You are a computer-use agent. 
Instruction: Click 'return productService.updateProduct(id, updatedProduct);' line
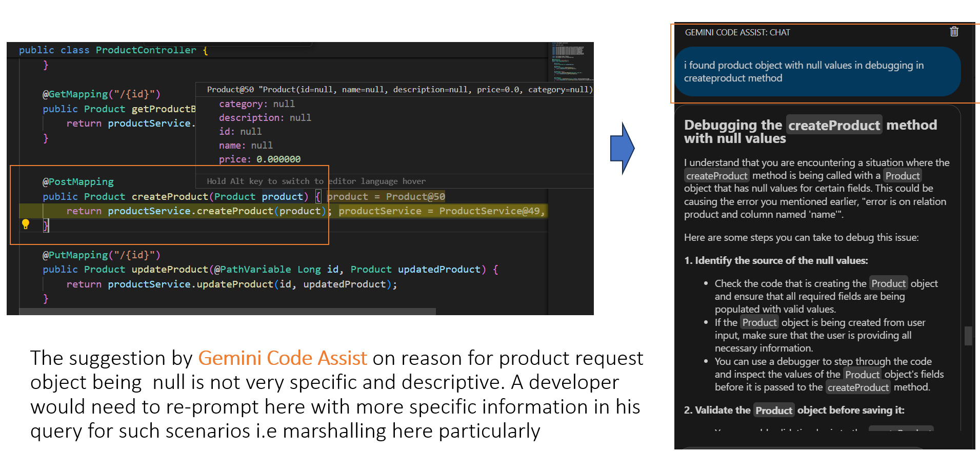232,284
